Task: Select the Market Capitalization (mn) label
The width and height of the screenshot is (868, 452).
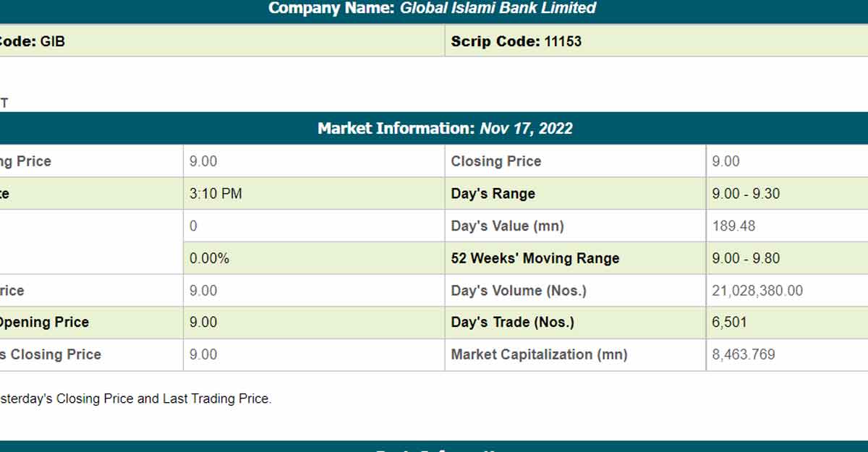Action: [539, 354]
